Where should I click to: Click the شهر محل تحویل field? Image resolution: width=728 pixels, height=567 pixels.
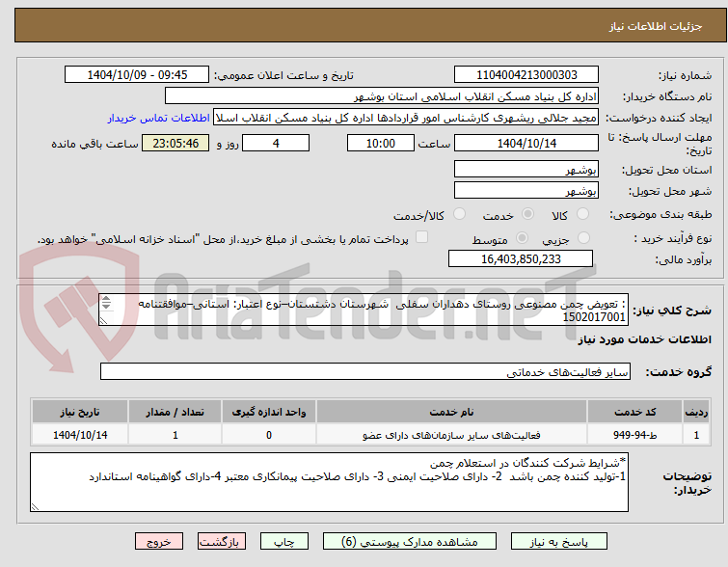tap(526, 190)
